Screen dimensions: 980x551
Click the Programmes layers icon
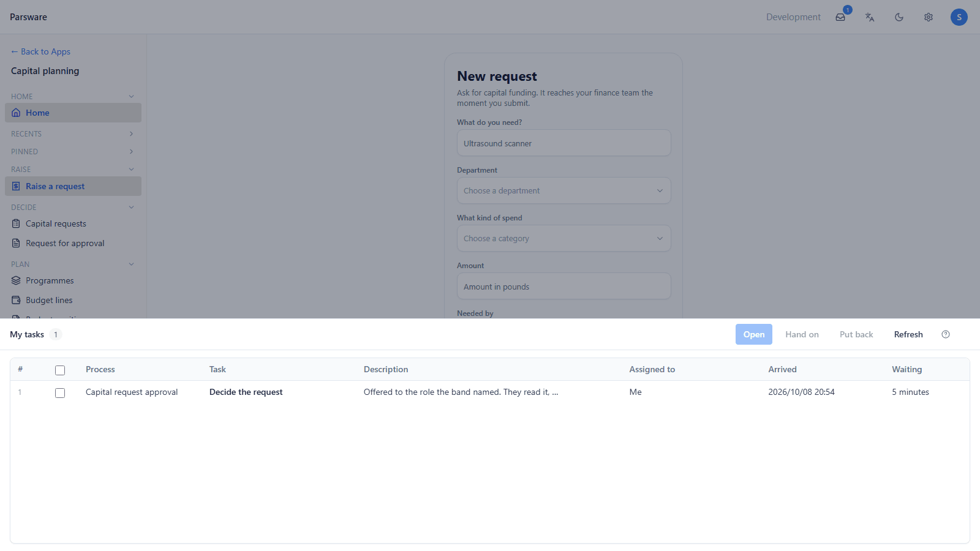click(16, 280)
